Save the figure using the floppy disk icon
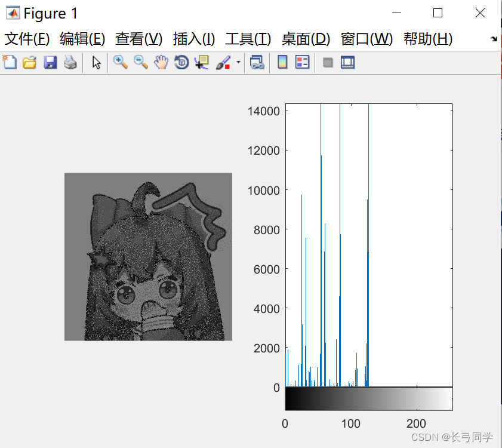The image size is (502, 448). (x=50, y=62)
